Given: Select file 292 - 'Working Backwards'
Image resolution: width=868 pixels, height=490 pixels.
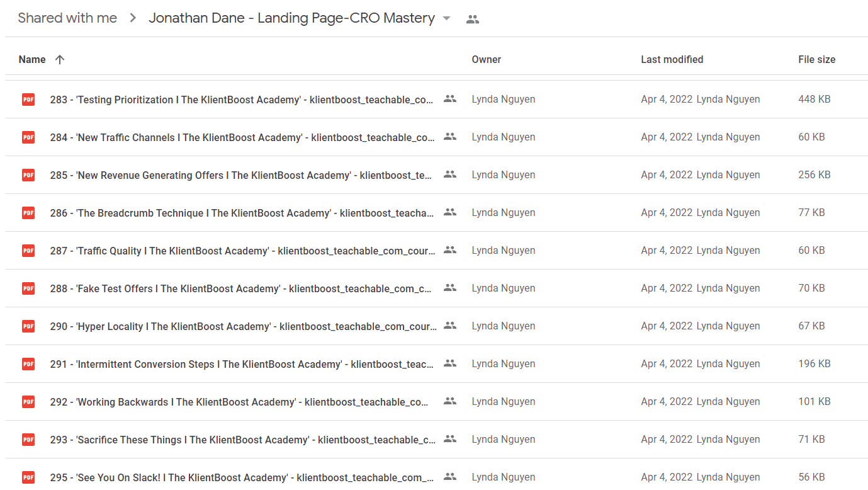Looking at the screenshot, I should pos(240,402).
